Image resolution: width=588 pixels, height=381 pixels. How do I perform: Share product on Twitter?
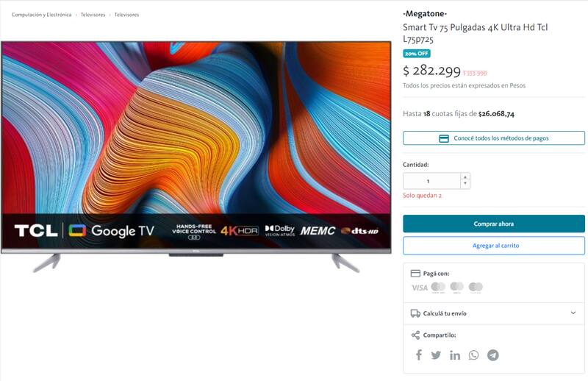tap(436, 355)
